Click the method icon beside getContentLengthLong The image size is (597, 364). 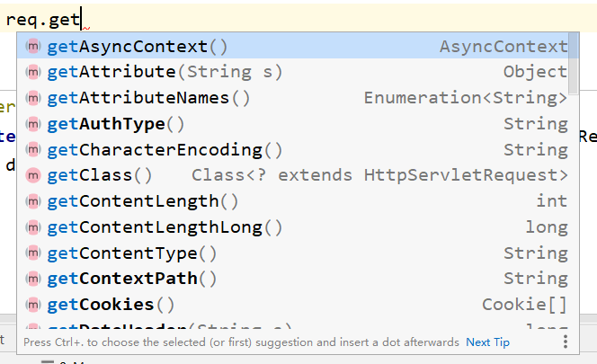point(33,226)
